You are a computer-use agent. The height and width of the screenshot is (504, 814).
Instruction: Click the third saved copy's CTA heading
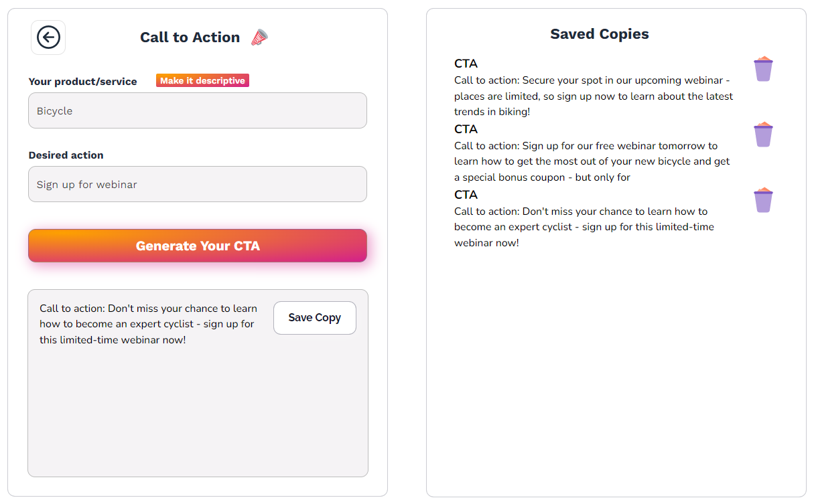466,195
